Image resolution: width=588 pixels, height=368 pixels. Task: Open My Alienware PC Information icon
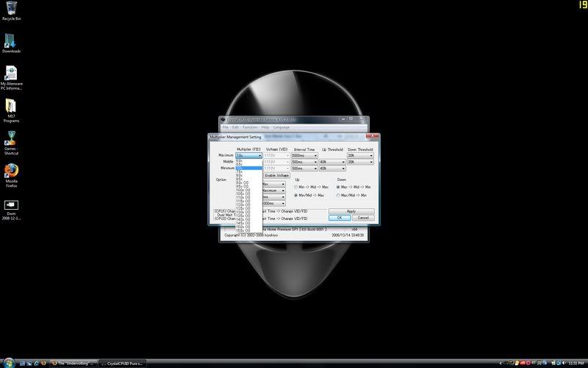coord(11,78)
